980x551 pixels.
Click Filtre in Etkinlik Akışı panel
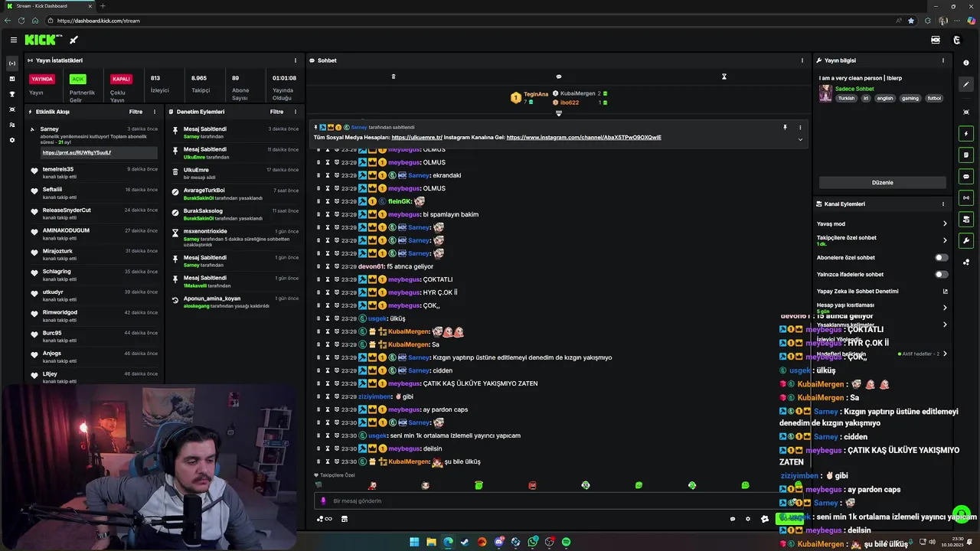point(136,112)
